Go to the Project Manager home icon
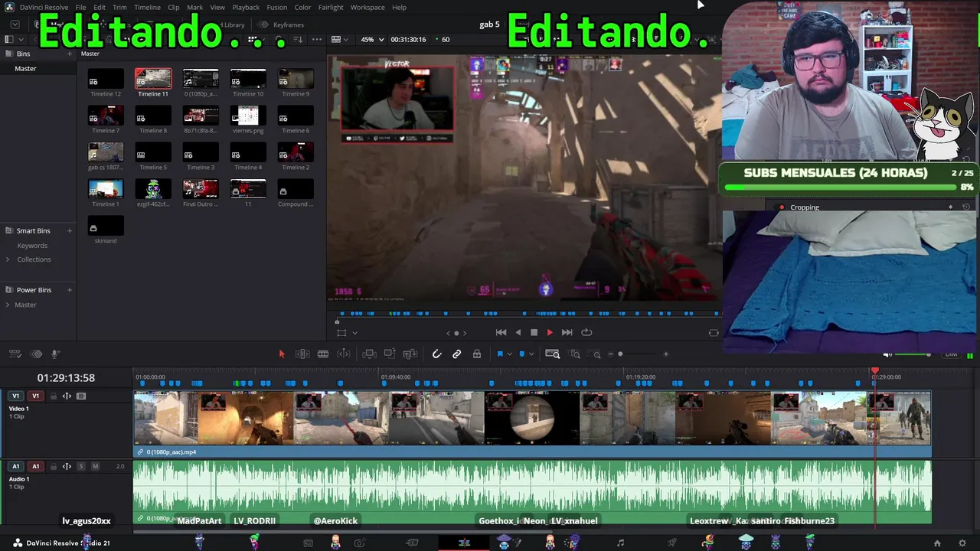Viewport: 980px width, 551px height. point(937,543)
